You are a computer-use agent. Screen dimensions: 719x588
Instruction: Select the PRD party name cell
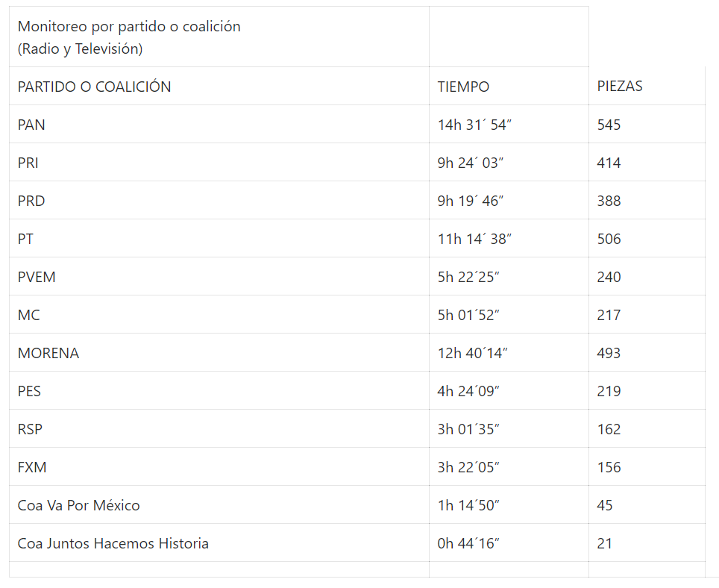click(x=31, y=201)
